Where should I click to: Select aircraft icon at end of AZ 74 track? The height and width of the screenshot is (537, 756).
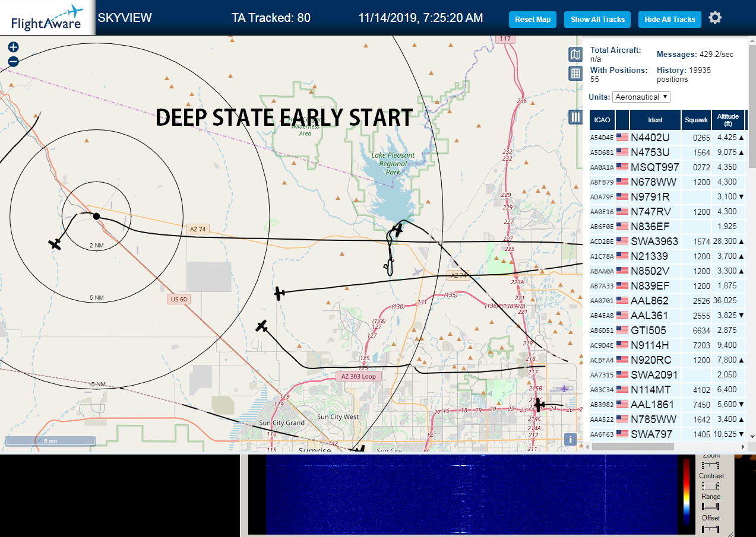279,293
